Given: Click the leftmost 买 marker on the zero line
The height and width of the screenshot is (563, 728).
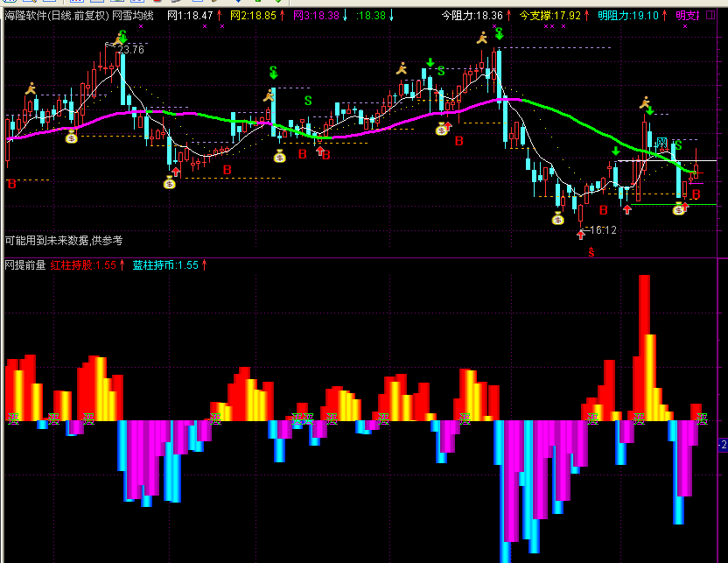Looking at the screenshot, I should [13, 419].
